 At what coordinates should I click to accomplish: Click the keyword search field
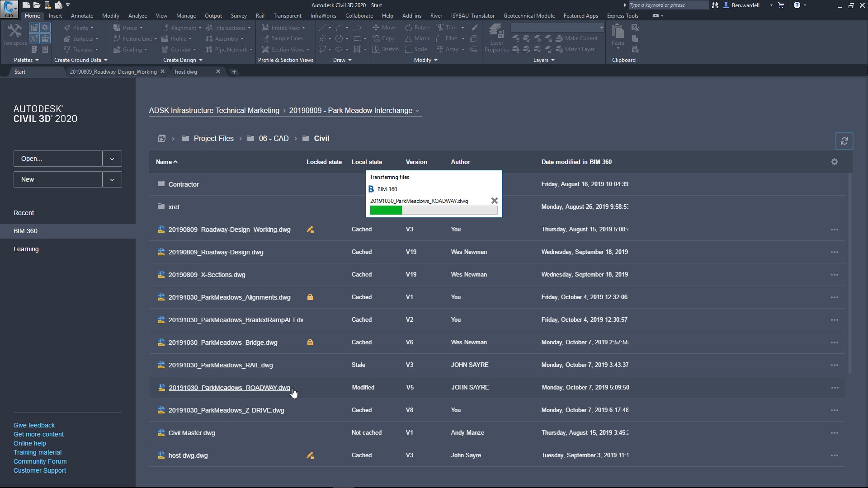point(668,5)
